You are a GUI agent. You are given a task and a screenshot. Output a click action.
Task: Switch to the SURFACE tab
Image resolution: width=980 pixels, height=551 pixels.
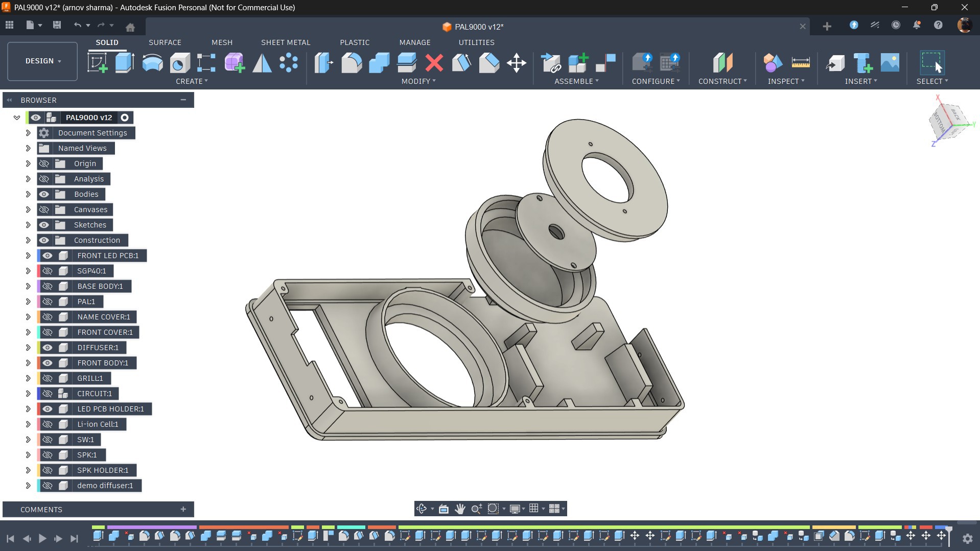coord(165,42)
